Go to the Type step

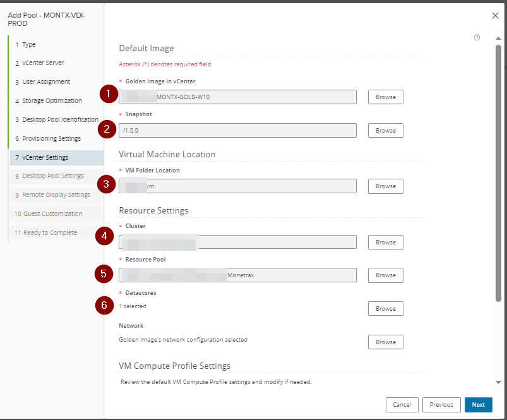[29, 45]
